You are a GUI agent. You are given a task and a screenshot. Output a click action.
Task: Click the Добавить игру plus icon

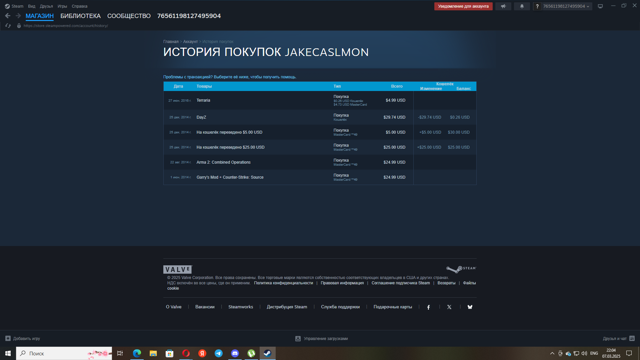[x=8, y=338]
